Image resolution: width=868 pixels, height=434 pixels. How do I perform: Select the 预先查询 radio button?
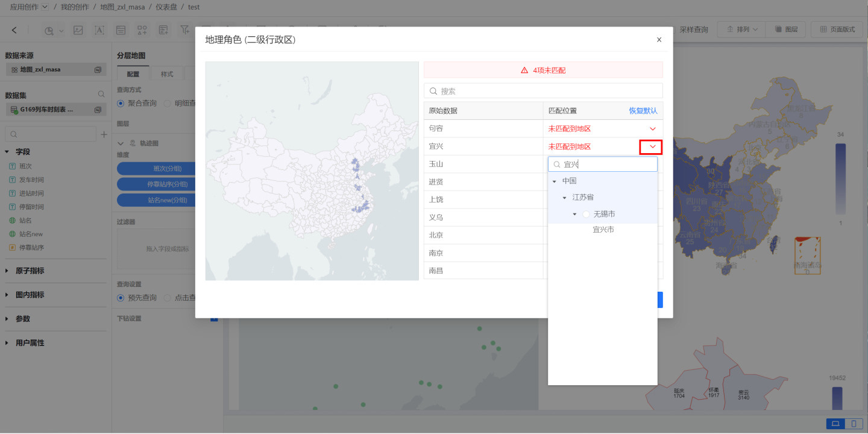(x=121, y=298)
